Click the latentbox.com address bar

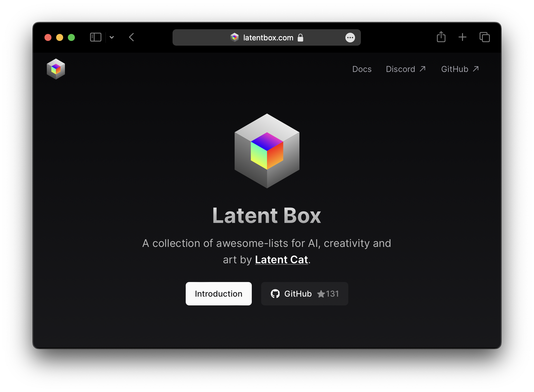266,37
